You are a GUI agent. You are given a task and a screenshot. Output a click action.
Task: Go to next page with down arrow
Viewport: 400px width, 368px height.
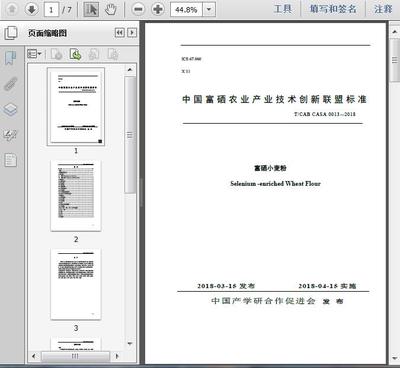click(32, 9)
